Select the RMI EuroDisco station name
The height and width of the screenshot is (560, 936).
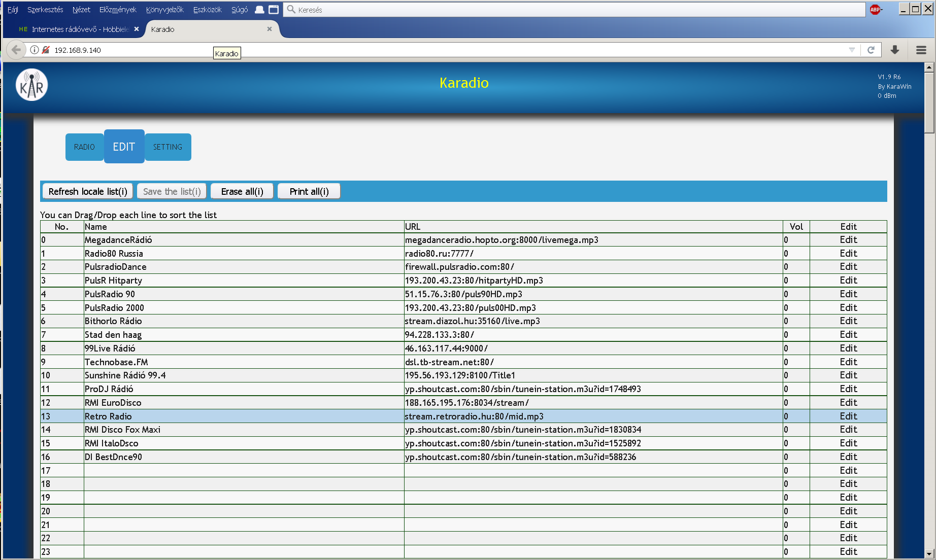[x=113, y=403]
